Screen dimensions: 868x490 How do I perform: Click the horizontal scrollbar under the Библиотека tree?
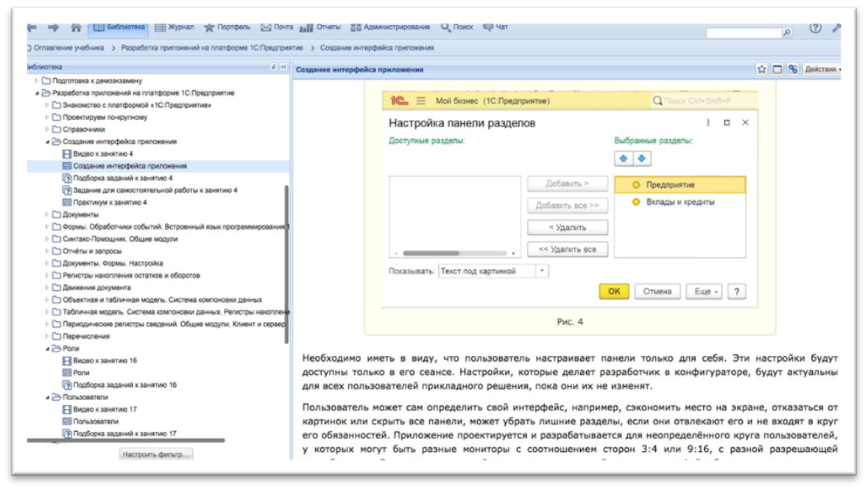pos(126,441)
